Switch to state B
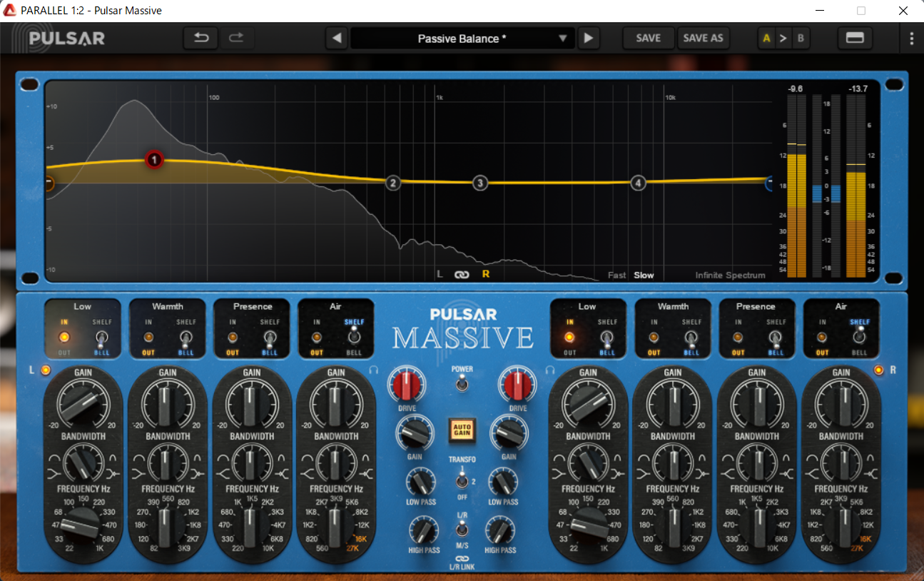The image size is (924, 581). 801,39
